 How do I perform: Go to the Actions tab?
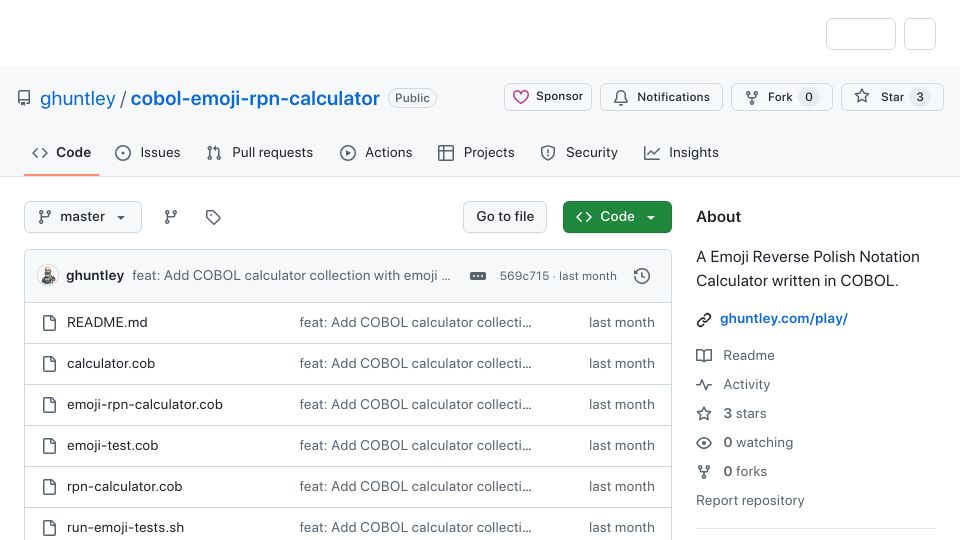(x=376, y=152)
